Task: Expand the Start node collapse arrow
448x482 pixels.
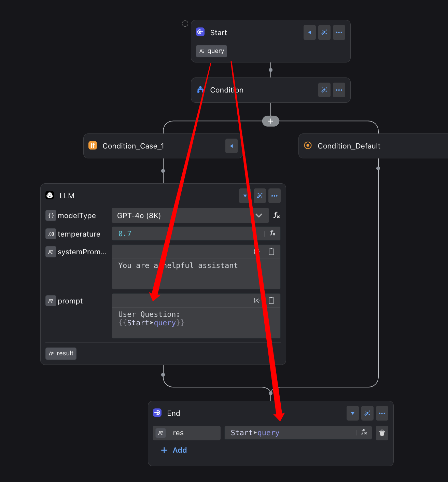Action: [x=309, y=32]
